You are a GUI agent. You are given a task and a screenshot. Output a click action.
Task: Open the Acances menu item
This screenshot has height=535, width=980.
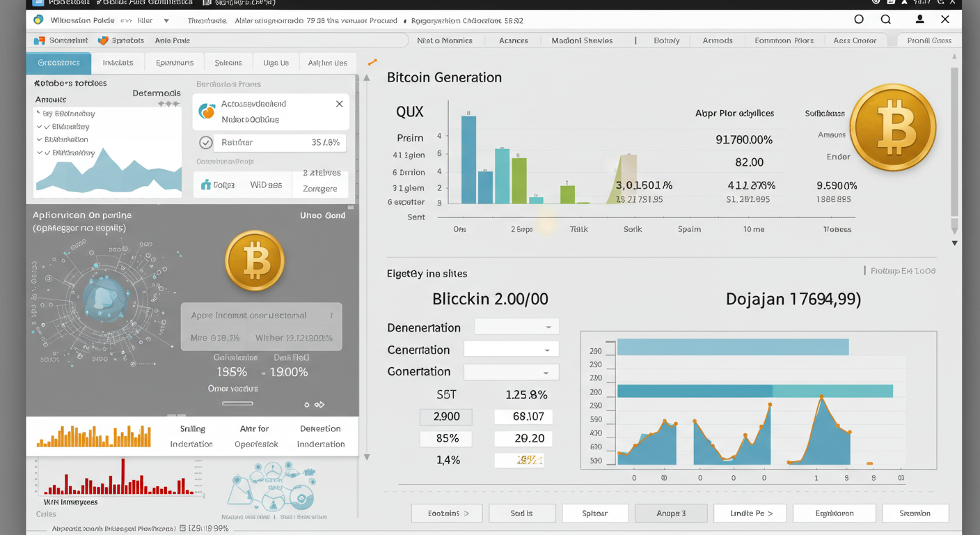click(x=514, y=40)
